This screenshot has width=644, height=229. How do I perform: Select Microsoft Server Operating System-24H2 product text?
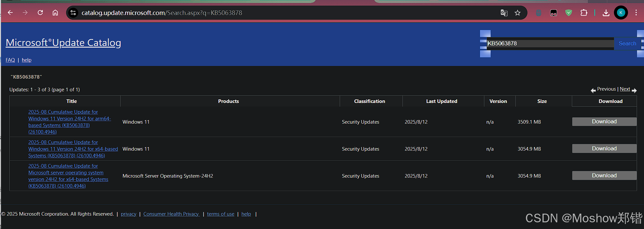tap(168, 176)
